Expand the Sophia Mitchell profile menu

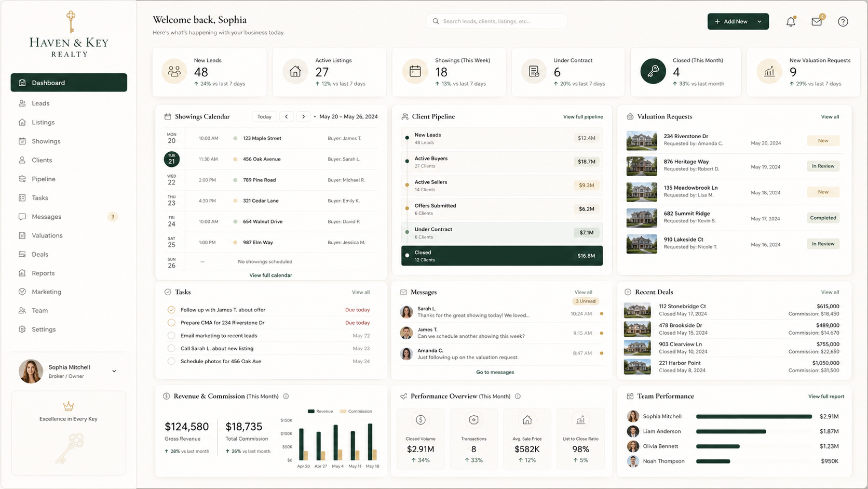click(114, 371)
